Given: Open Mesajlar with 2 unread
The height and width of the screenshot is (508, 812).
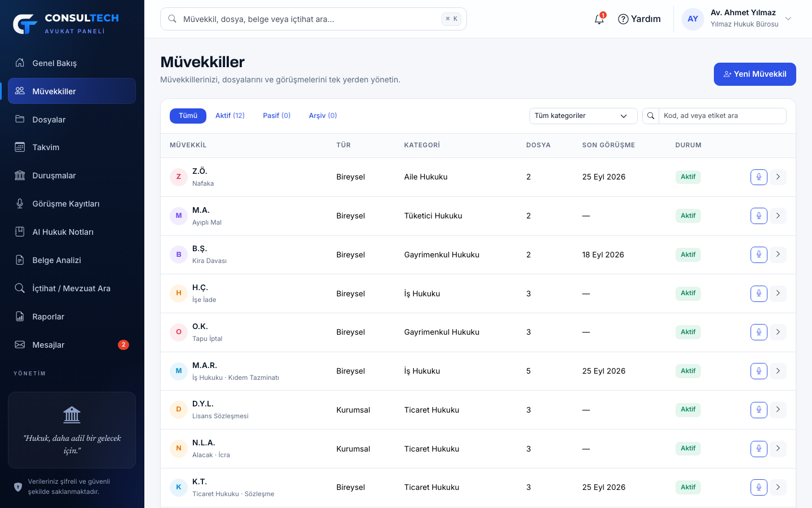Looking at the screenshot, I should (72, 345).
